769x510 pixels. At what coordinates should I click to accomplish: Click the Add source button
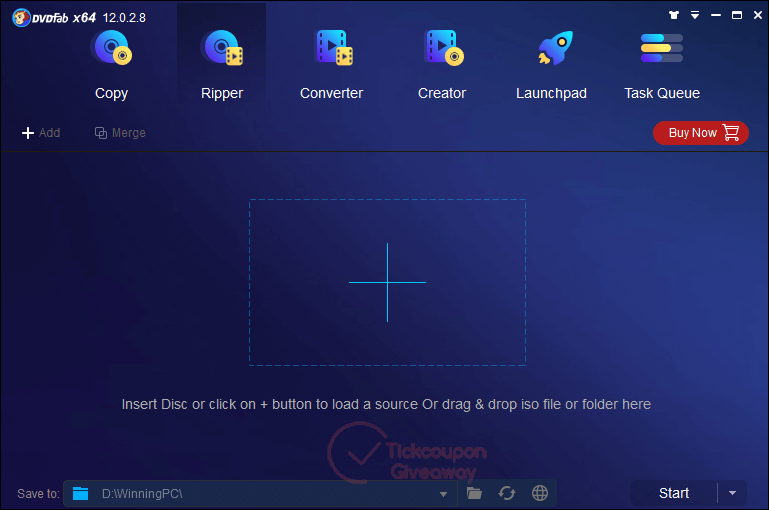(41, 133)
